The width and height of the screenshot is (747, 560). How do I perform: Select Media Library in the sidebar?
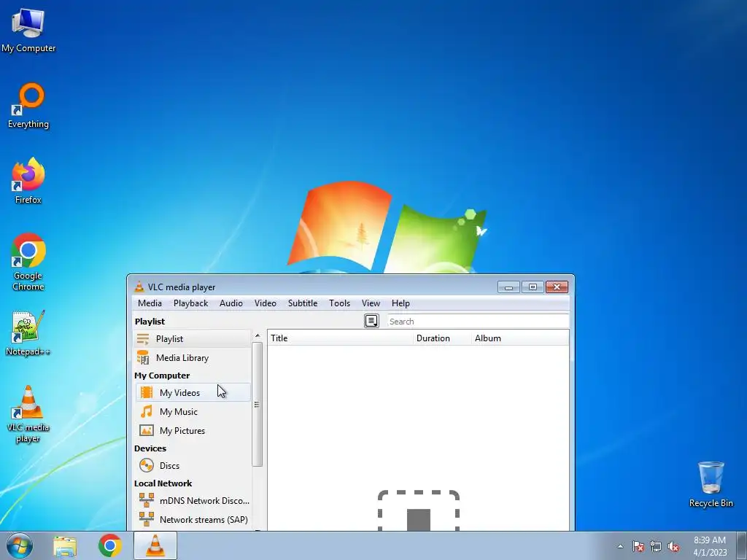[x=193, y=357]
